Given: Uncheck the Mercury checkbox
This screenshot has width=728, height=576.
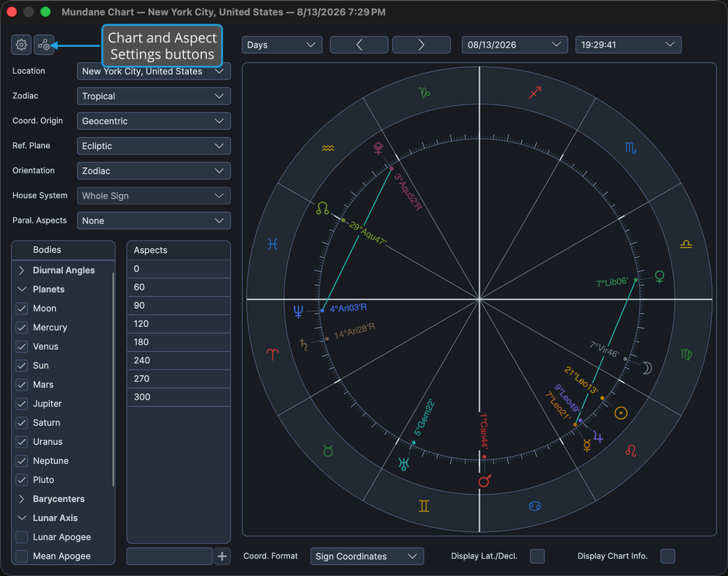Looking at the screenshot, I should coord(22,328).
